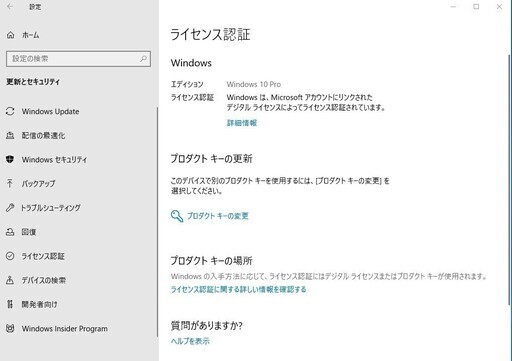Click the main content vertical scrollbar
The height and width of the screenshot is (361, 512).
pyautogui.click(x=510, y=180)
